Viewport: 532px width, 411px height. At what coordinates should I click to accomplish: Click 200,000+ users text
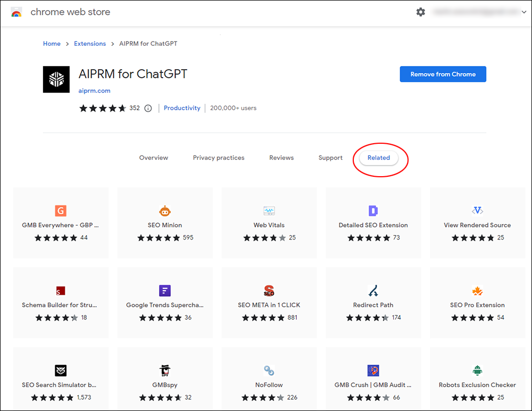[x=233, y=108]
